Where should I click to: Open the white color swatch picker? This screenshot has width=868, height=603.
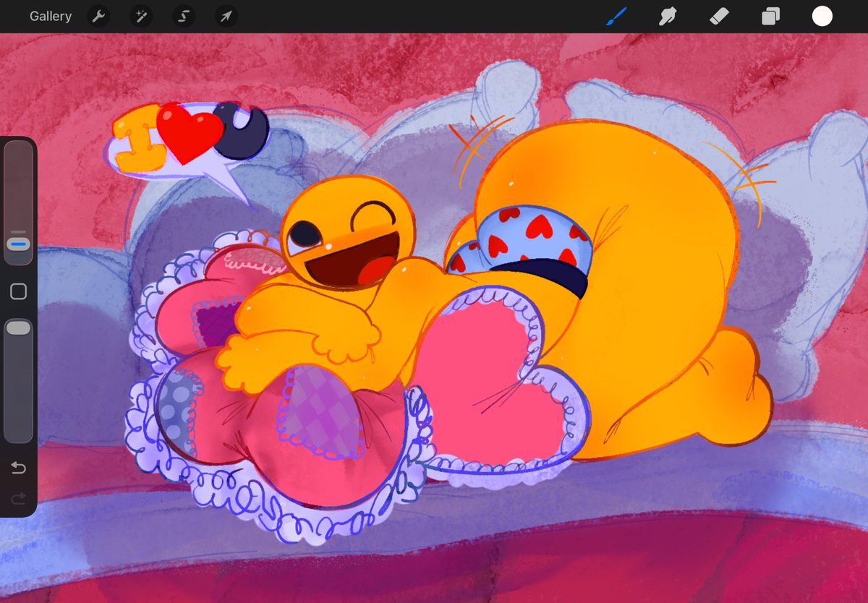pos(822,16)
